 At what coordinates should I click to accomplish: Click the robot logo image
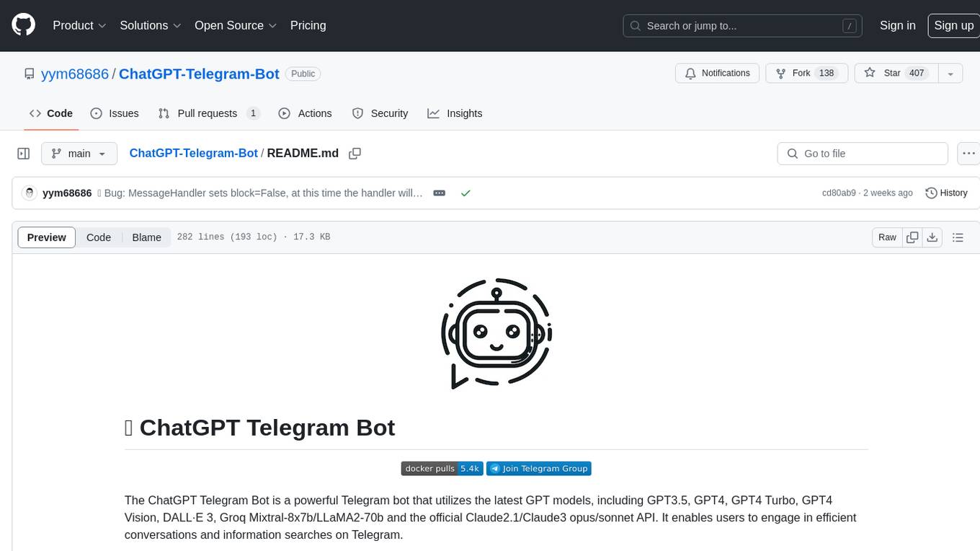click(x=496, y=334)
